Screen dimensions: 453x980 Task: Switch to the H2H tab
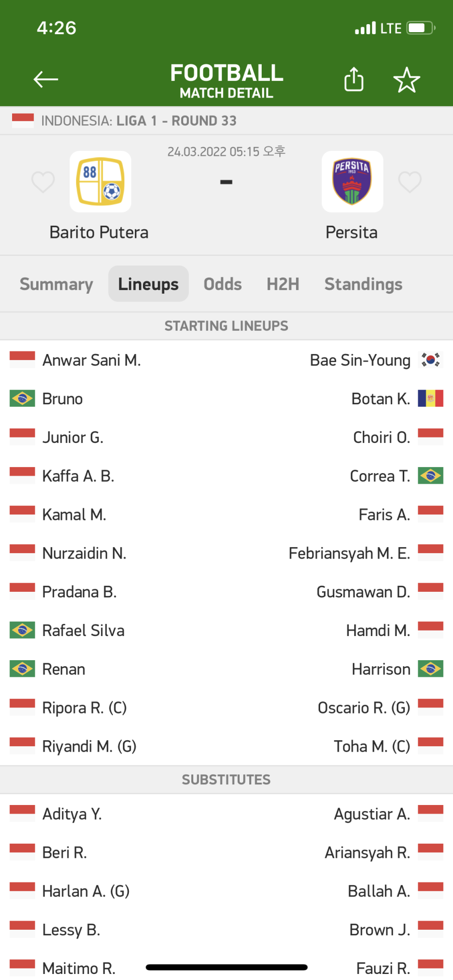[x=283, y=284]
